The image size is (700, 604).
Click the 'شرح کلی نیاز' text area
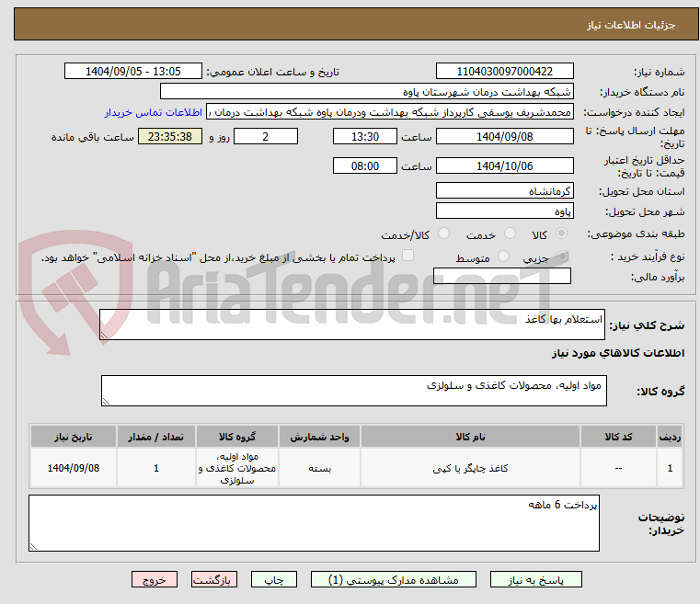click(x=351, y=325)
